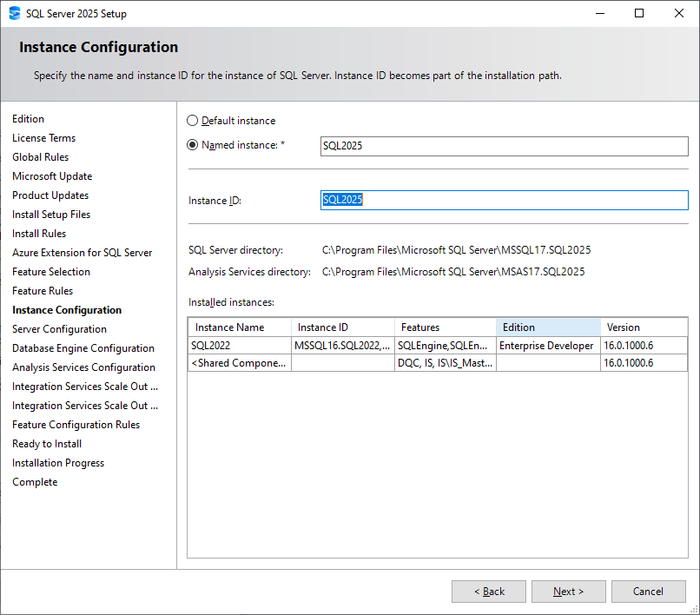Click the SQL Server directory path MSSQL17.SQL2025

456,250
